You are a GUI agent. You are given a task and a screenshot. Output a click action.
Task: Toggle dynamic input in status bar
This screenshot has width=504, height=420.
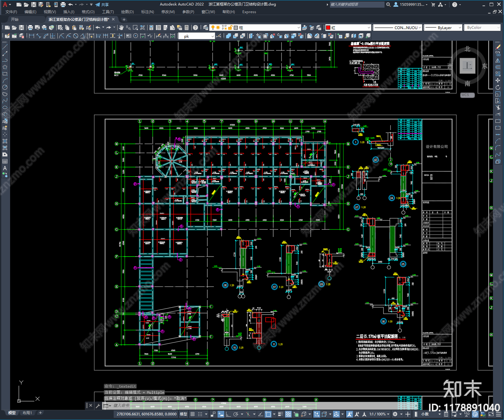click(221, 414)
